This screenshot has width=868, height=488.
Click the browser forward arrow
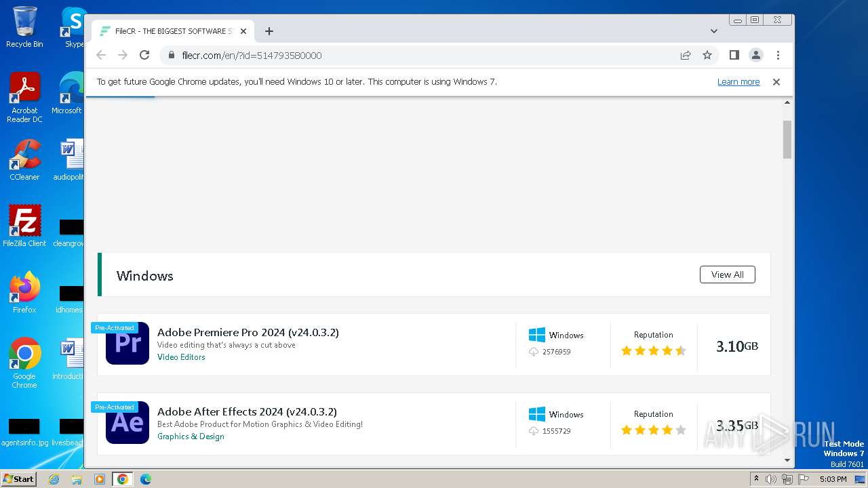[x=123, y=55]
